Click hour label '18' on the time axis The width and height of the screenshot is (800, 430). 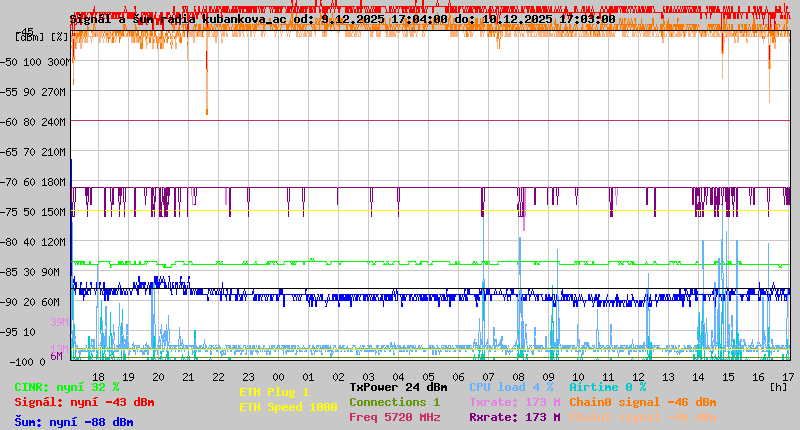(x=98, y=377)
